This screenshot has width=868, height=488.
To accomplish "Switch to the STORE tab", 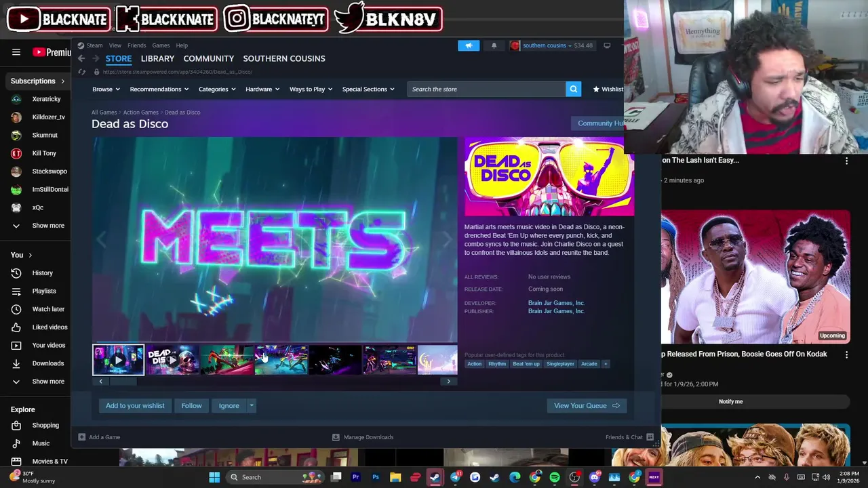I will tap(119, 59).
